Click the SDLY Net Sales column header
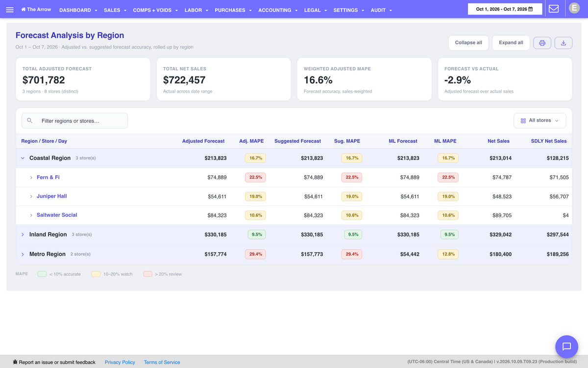The width and height of the screenshot is (588, 368). click(x=549, y=141)
